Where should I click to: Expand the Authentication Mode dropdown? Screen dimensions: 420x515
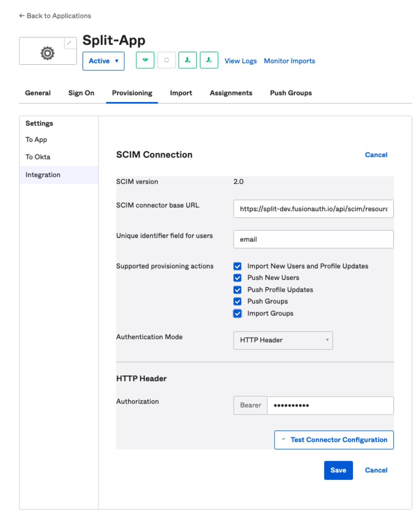click(x=283, y=340)
